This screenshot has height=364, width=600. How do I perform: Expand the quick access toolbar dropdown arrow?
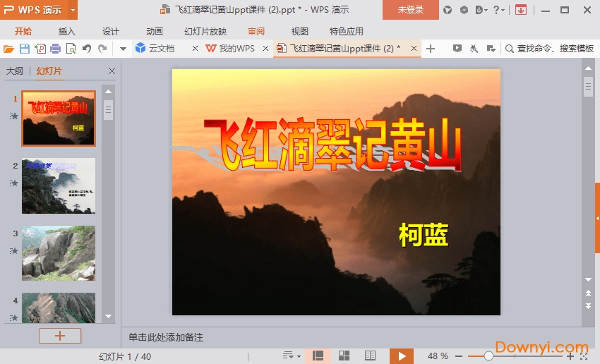click(123, 49)
